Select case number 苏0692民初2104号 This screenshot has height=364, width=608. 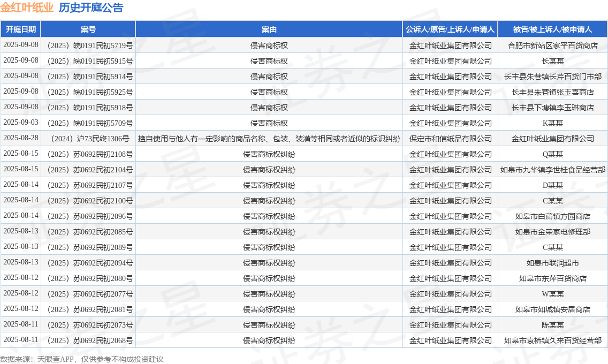click(90, 170)
